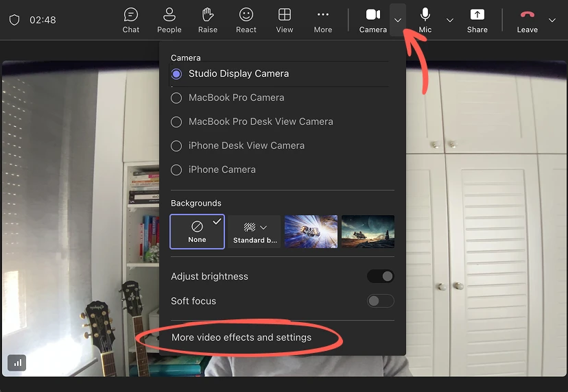Turn off the Camera

pyautogui.click(x=372, y=21)
